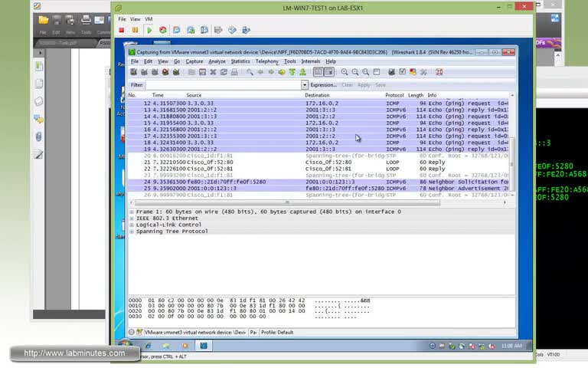This screenshot has height=368, width=588.
Task: Reset zoom to normal size
Action: (366, 72)
